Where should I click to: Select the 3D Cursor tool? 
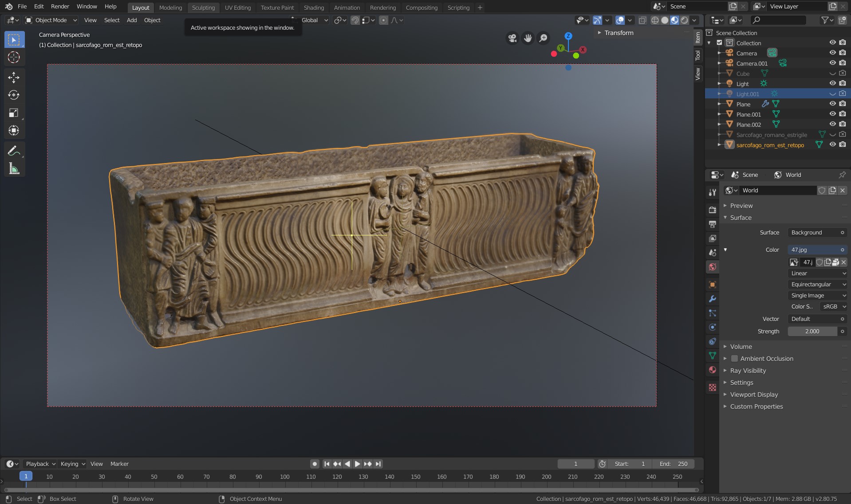point(14,57)
